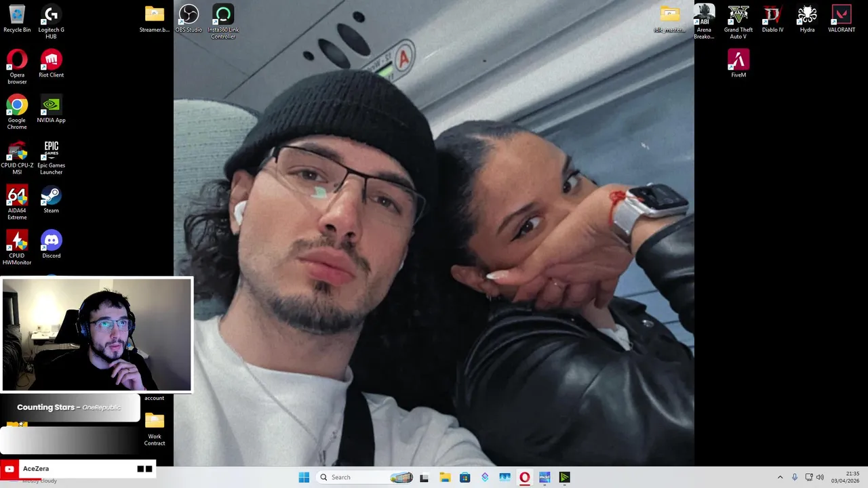Select the Arena Breakout desktop shortcut
868x488 pixels.
[x=704, y=22]
